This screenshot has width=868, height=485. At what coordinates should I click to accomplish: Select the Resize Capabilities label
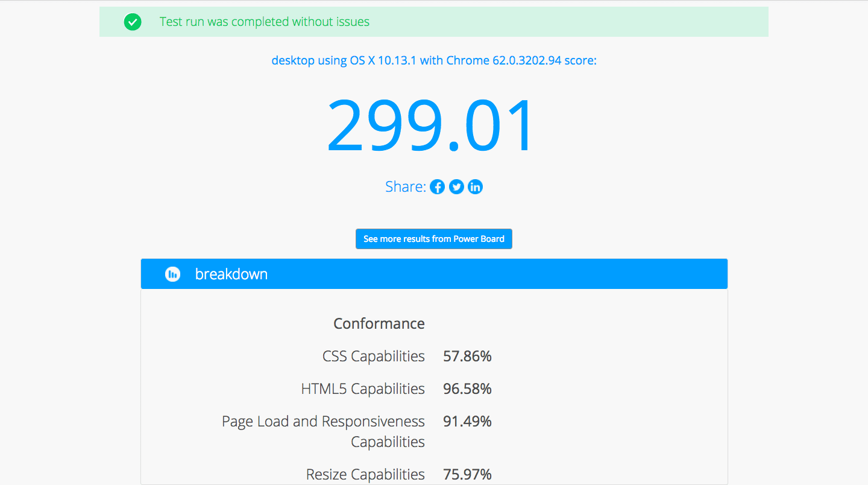365,475
